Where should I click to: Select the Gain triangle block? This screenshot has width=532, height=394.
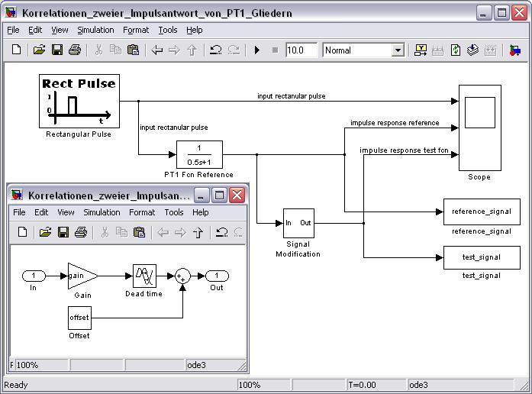click(x=81, y=276)
